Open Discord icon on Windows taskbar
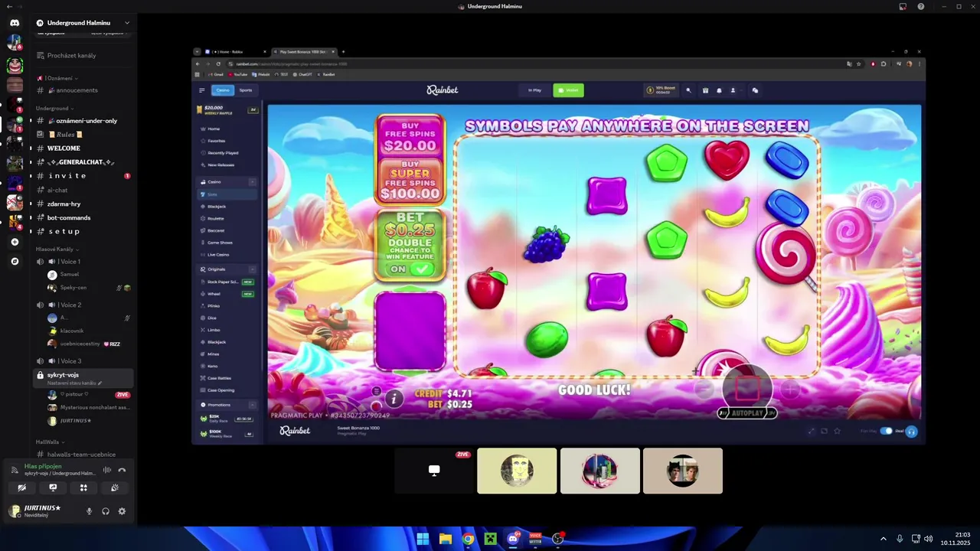The height and width of the screenshot is (551, 980). (x=513, y=539)
